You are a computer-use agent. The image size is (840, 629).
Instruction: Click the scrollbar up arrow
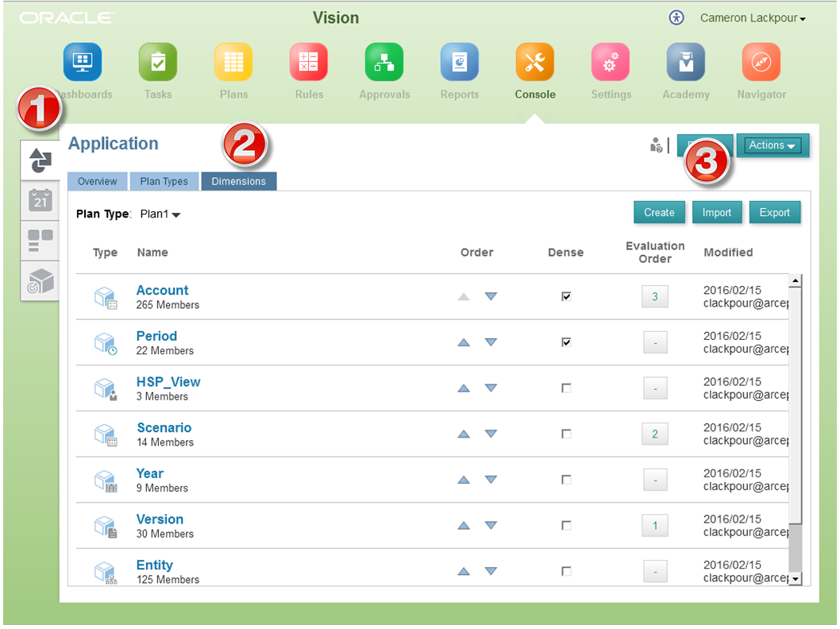[x=796, y=280]
